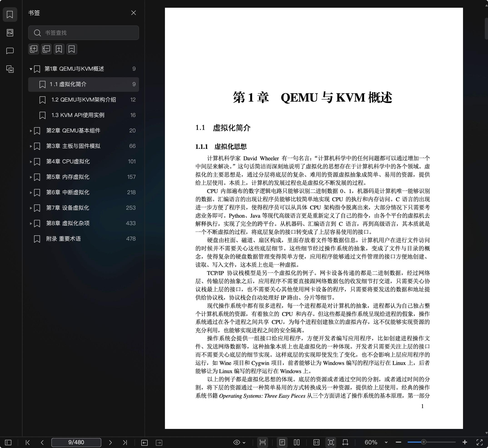Screen dimensions: 488x448
Task: Toggle fit-width zoom mode
Action: pyautogui.click(x=346, y=442)
